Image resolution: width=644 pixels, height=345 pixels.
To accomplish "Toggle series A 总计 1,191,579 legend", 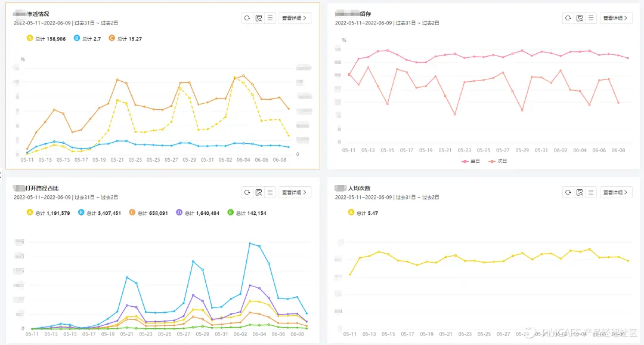I will (x=48, y=213).
